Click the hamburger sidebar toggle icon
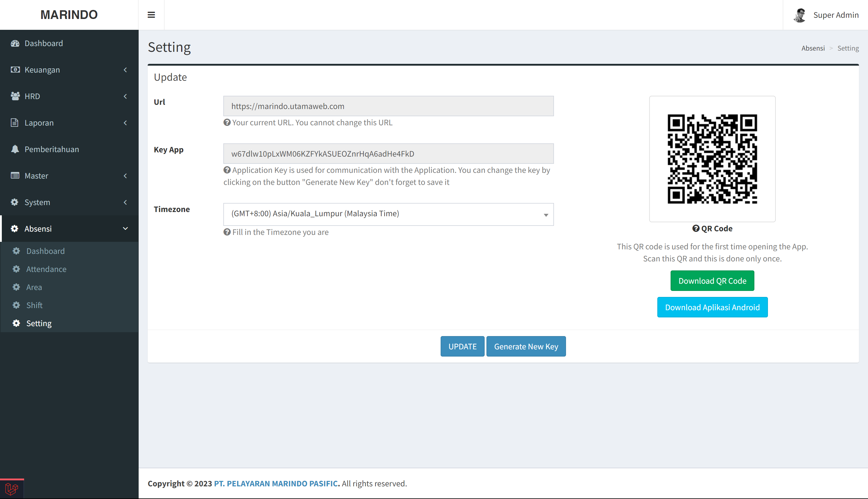This screenshot has height=499, width=868. click(151, 15)
